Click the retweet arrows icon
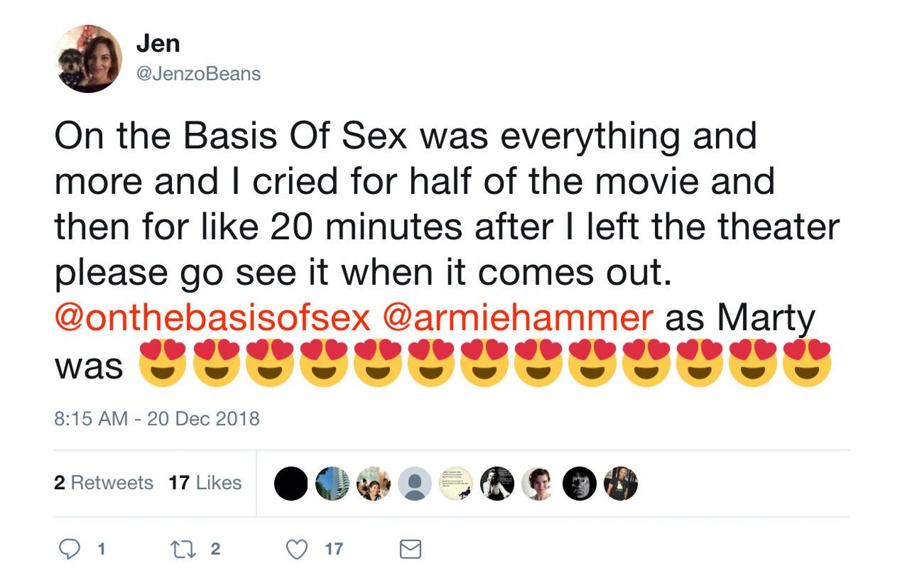This screenshot has height=588, width=900. 183,549
